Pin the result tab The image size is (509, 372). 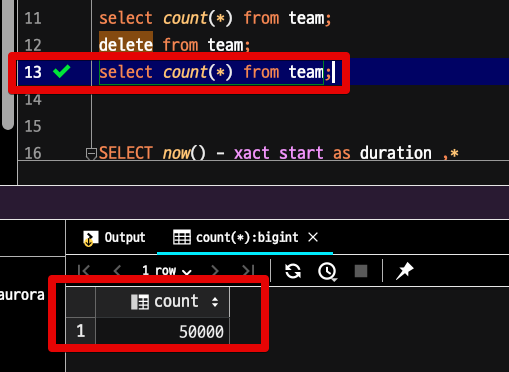tap(404, 271)
